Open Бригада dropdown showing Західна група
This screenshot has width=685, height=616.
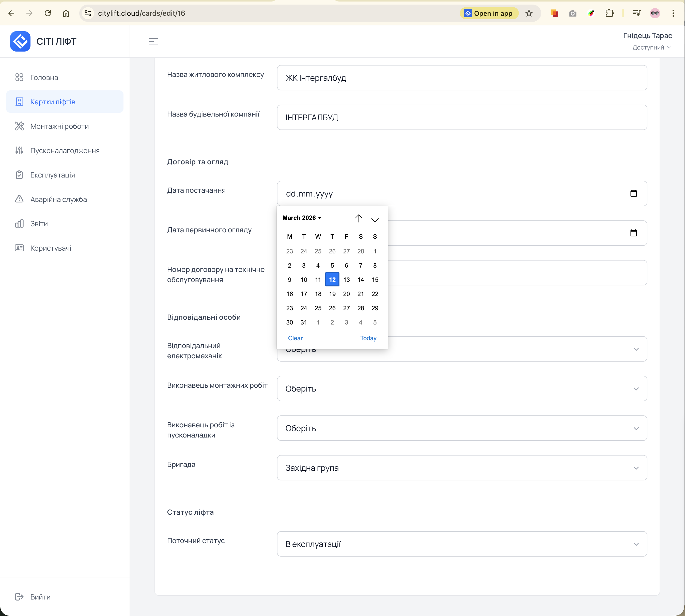click(461, 468)
